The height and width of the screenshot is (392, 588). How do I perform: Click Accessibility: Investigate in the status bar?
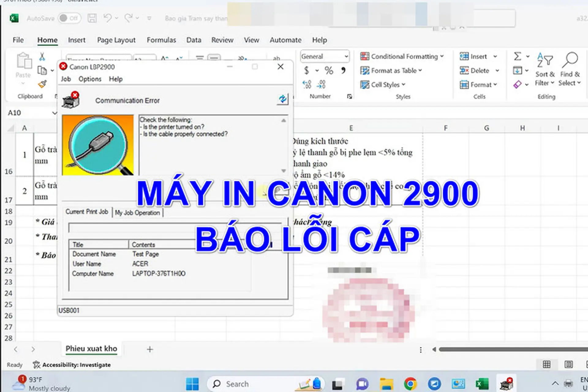(72, 365)
